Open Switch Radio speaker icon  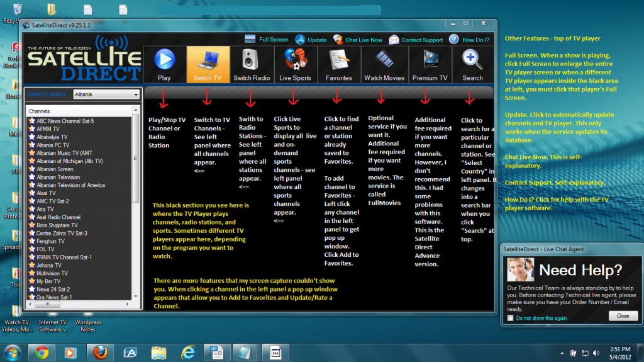click(249, 60)
